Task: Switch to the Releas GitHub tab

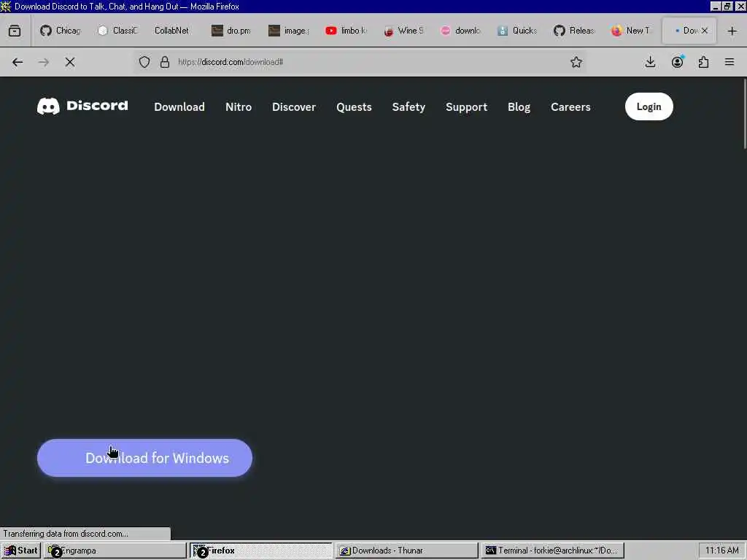Action: coord(575,31)
